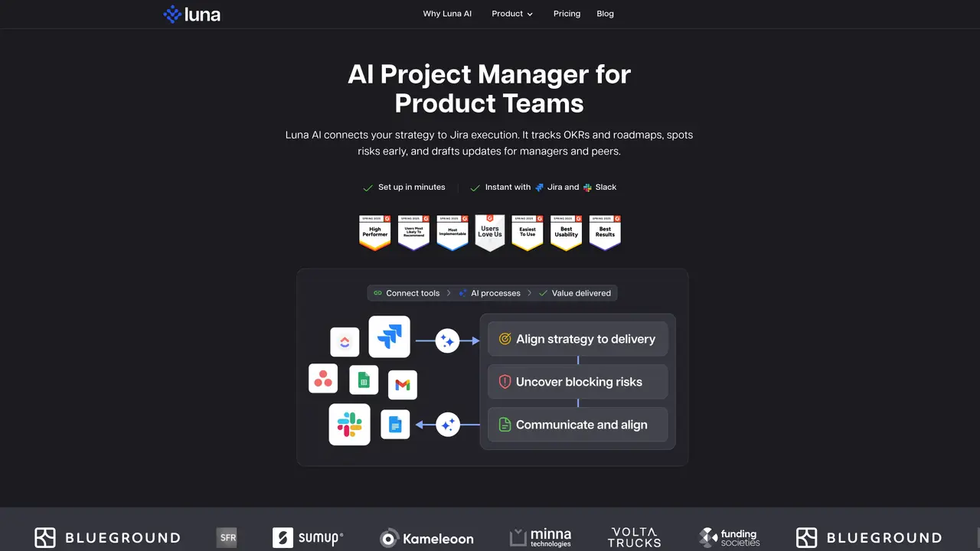Select the Google Sheets icon tile
The image size is (980, 551).
[364, 380]
